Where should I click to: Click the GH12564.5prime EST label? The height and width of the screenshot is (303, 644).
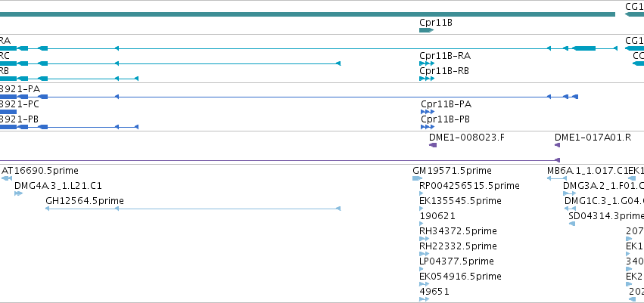point(85,201)
